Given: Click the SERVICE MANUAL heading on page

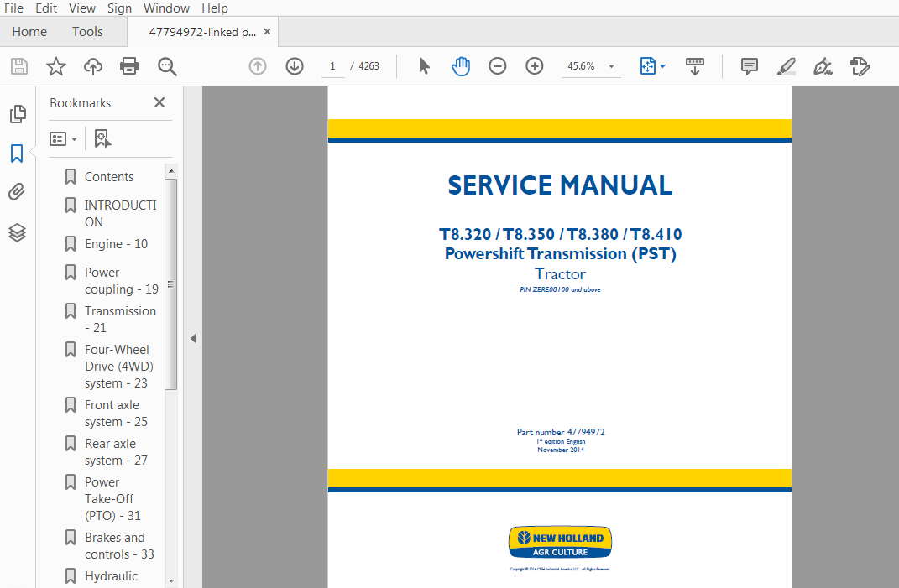Looking at the screenshot, I should point(560,185).
